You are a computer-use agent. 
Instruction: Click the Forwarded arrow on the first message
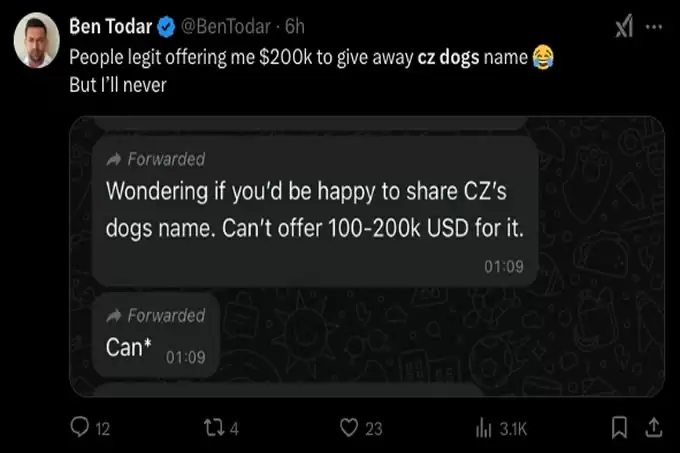(113, 159)
